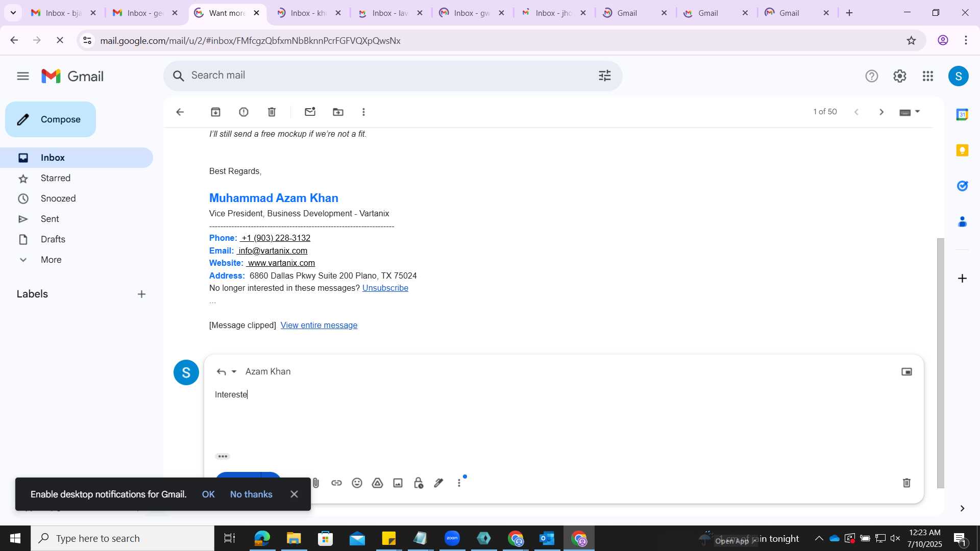Open Google Calendar side panel

962,114
